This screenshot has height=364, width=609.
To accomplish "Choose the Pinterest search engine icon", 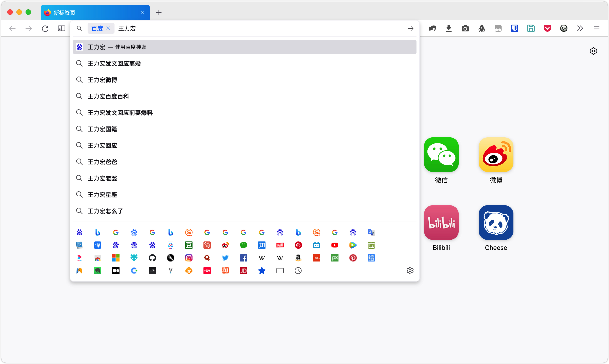I will point(353,258).
